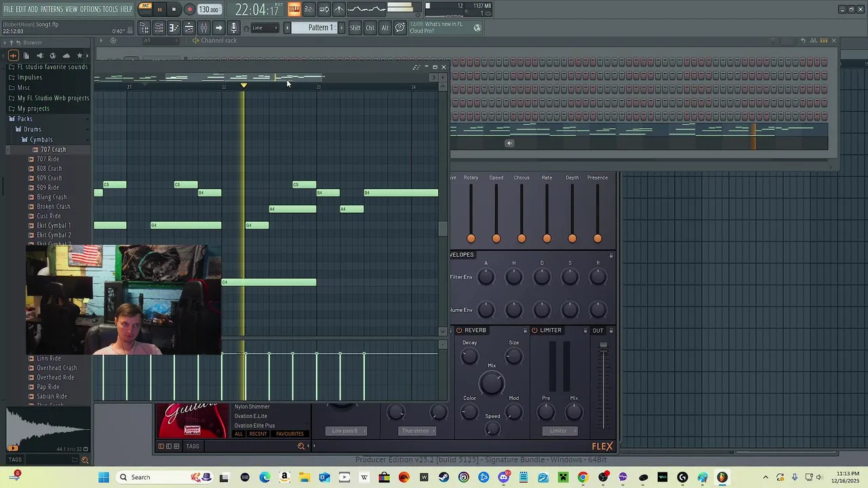
Task: Toggle the LIMITER power button in FLEX
Action: coord(534,330)
